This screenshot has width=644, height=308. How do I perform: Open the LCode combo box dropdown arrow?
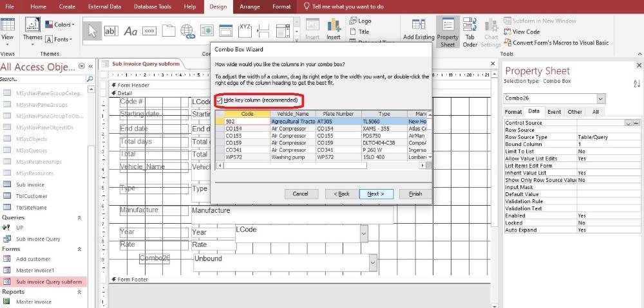pos(363,233)
